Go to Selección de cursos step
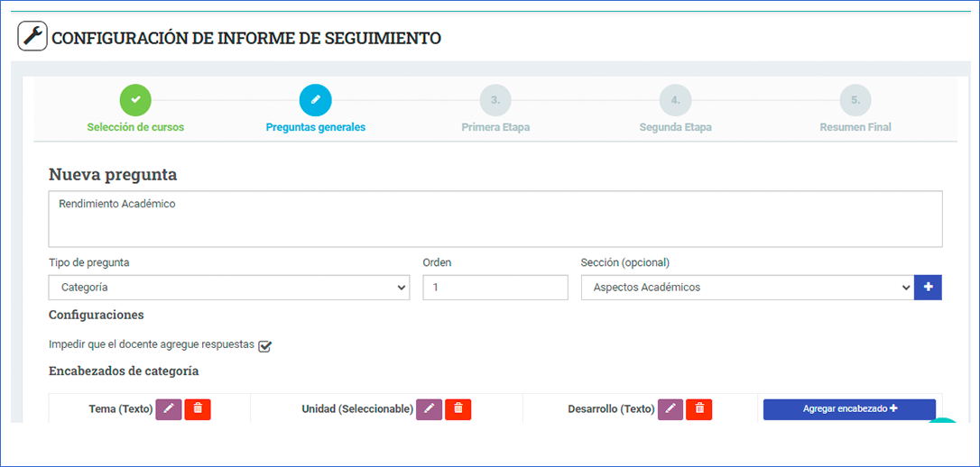 pyautogui.click(x=135, y=100)
